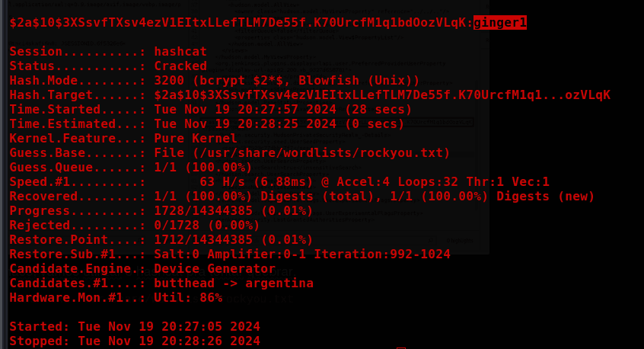Click the Candidate.Engine value Device Generator

point(214,268)
